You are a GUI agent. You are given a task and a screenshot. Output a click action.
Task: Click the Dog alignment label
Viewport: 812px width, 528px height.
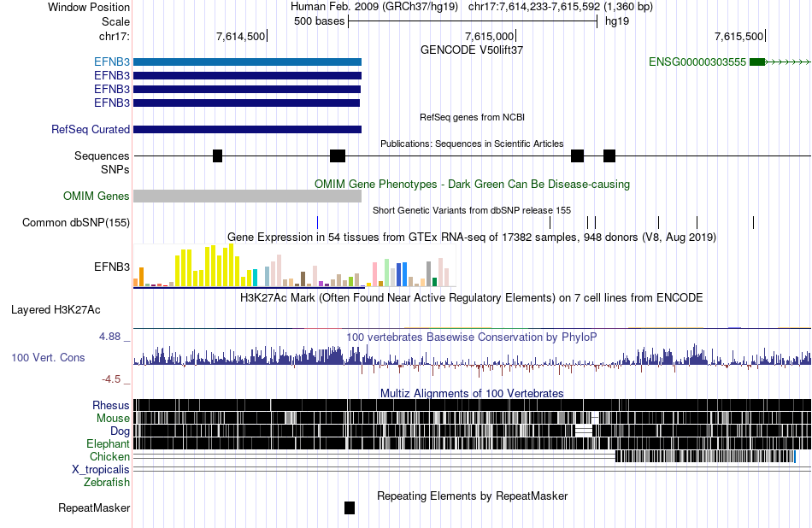(121, 431)
